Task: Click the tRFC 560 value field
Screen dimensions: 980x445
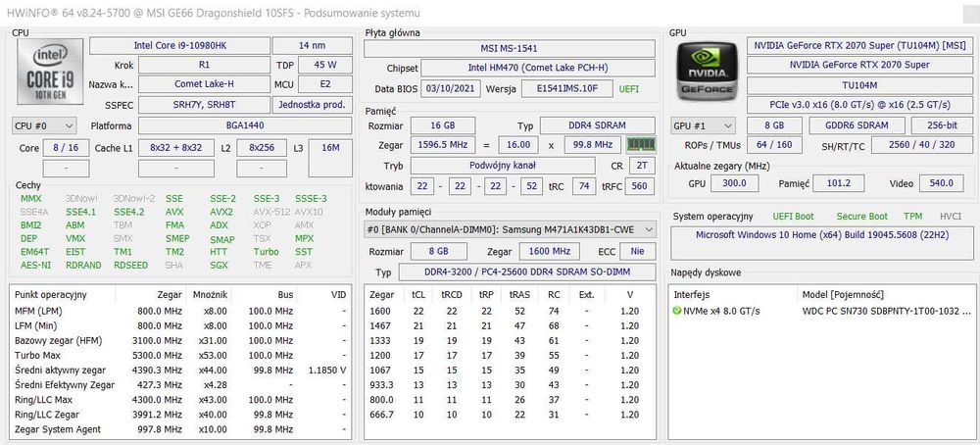Action: [639, 186]
